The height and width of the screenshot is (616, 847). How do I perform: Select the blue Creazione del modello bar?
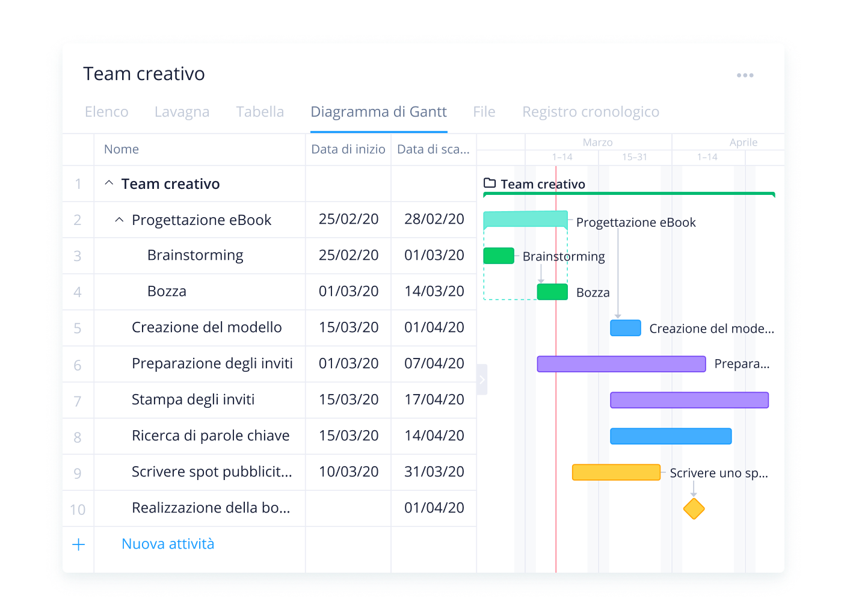[625, 328]
